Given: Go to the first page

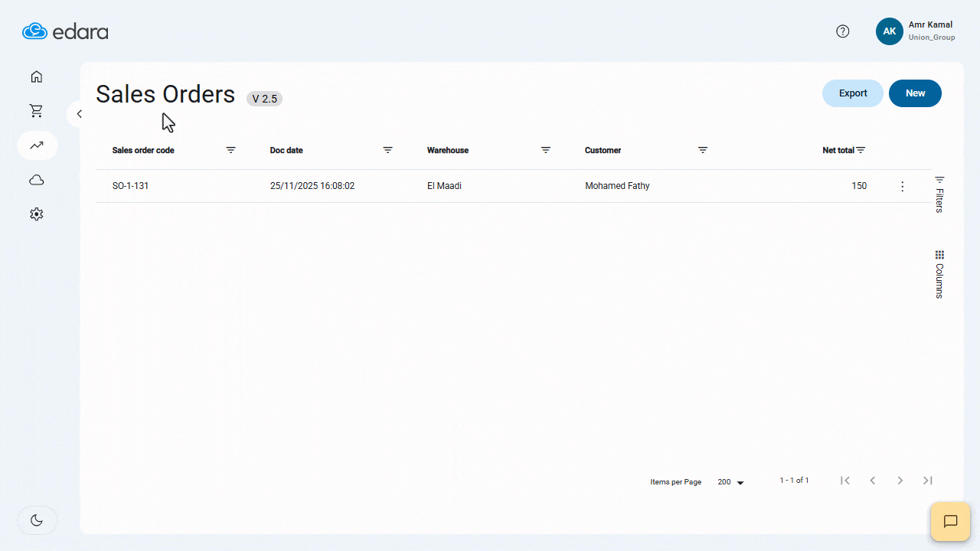Looking at the screenshot, I should tap(845, 481).
